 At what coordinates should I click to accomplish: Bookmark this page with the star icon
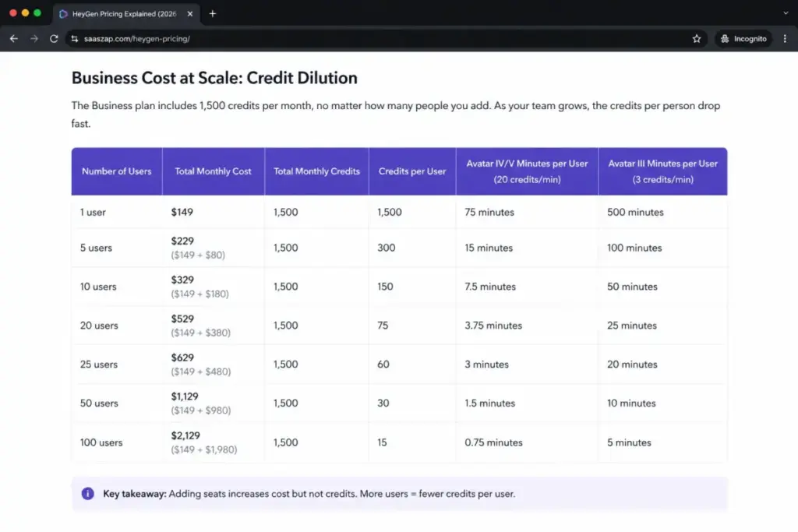(697, 39)
